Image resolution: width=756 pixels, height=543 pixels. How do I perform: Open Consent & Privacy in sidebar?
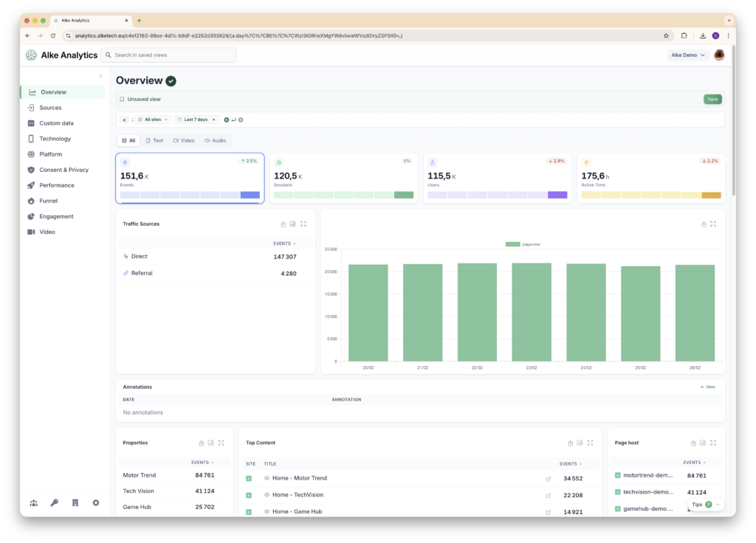(x=63, y=170)
